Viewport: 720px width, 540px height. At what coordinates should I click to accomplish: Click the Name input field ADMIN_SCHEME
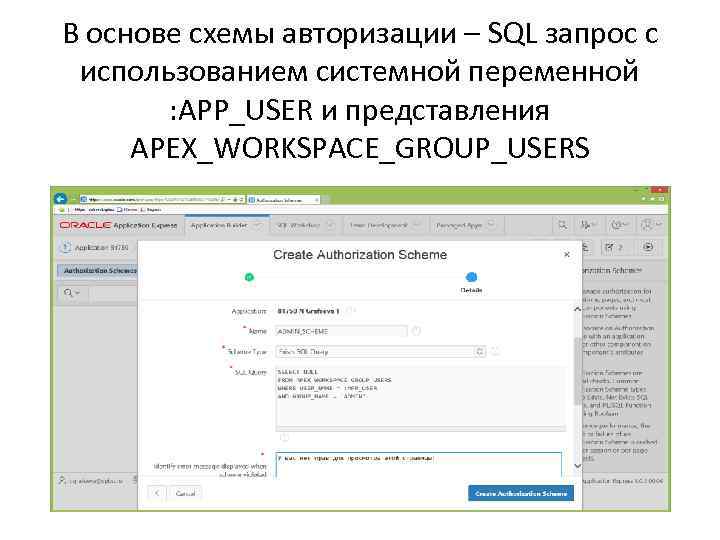[341, 331]
